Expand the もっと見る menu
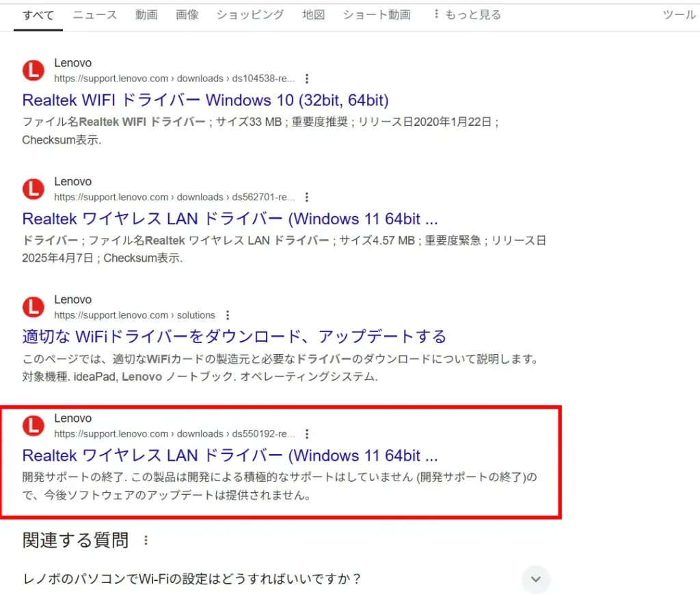This screenshot has width=700, height=594. point(468,15)
